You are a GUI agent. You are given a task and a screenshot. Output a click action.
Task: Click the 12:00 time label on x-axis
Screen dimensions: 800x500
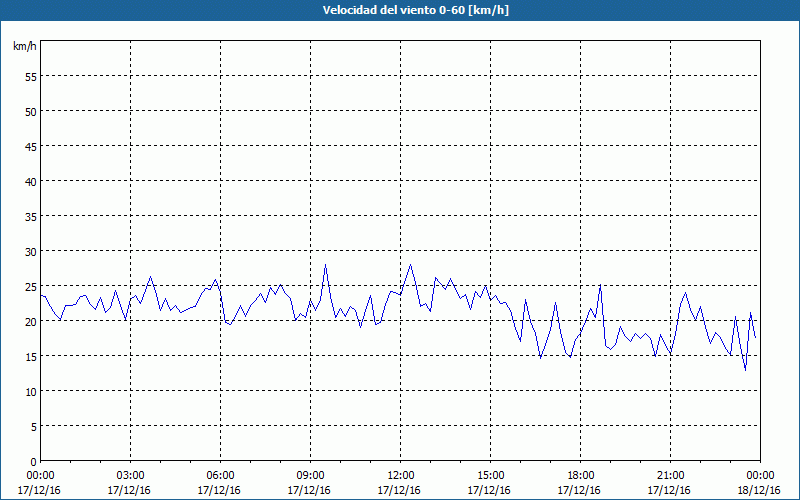pyautogui.click(x=401, y=476)
